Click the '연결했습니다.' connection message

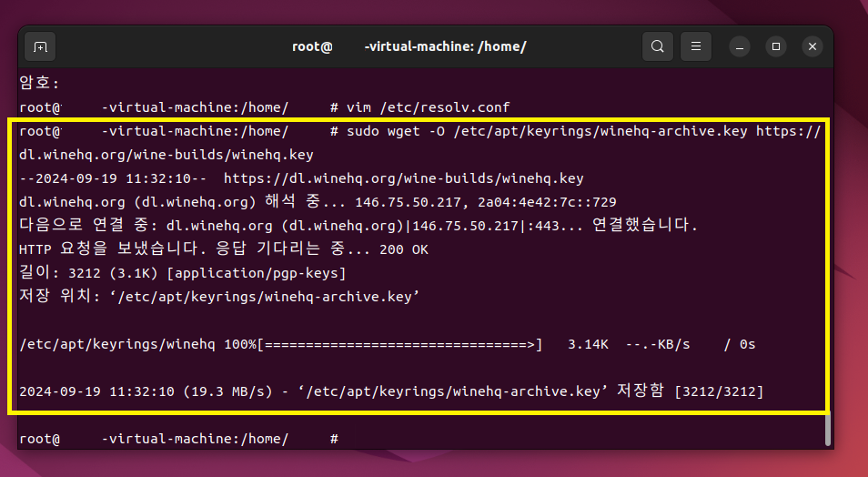645,226
